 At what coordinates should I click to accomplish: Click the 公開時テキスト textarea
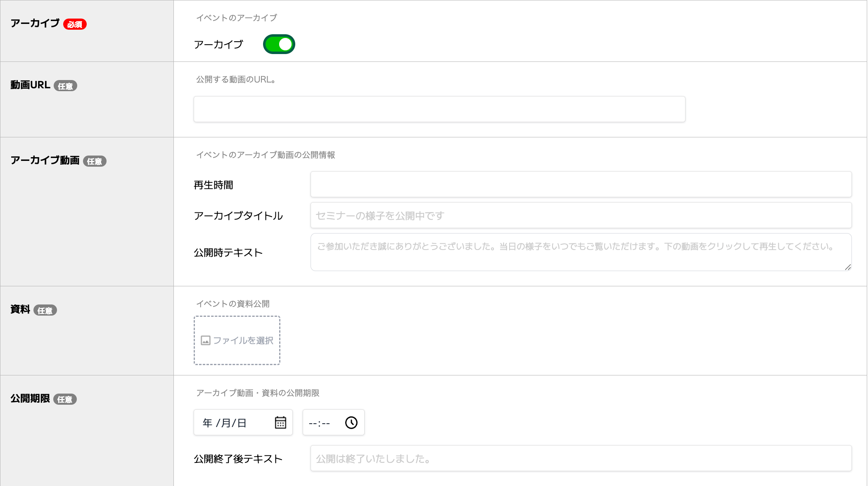pyautogui.click(x=581, y=252)
